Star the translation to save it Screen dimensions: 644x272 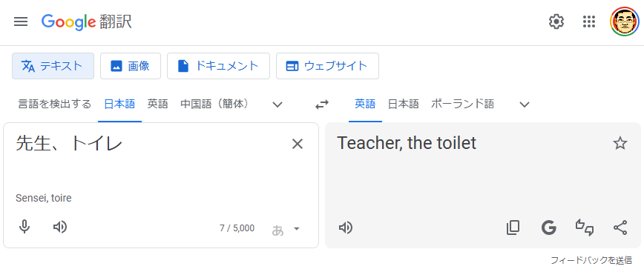[620, 144]
